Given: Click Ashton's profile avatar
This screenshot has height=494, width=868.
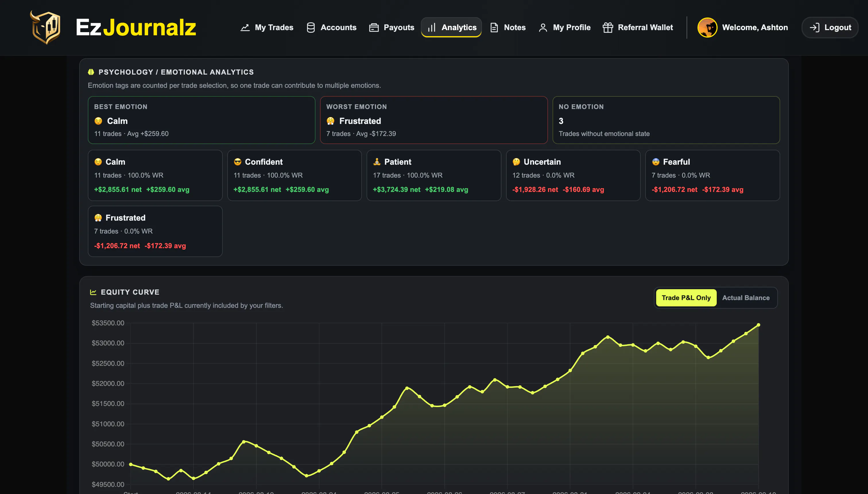Looking at the screenshot, I should (707, 28).
